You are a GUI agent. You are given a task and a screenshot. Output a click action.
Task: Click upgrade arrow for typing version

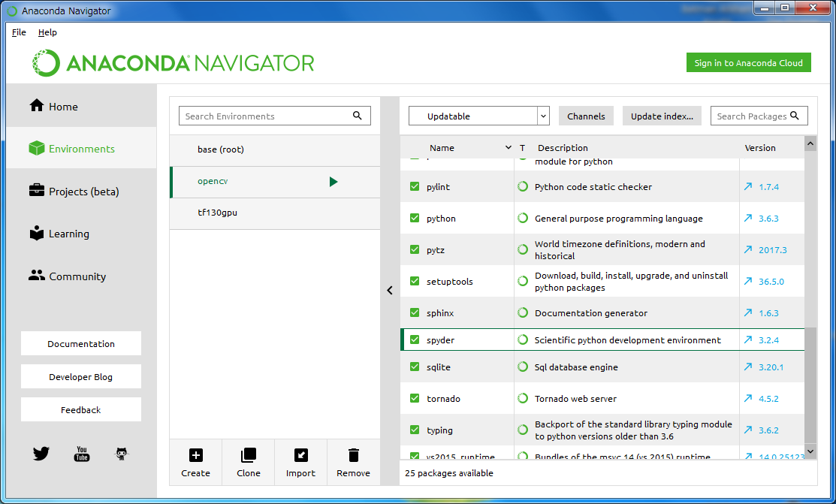tap(748, 430)
